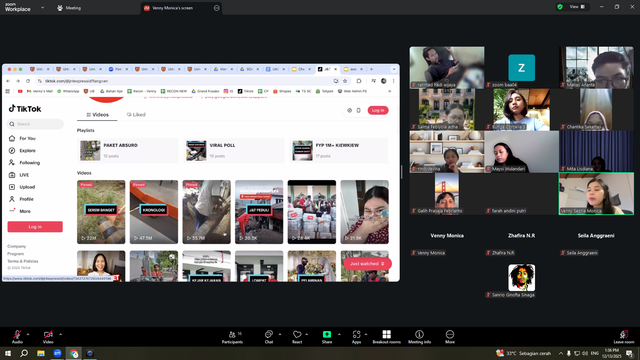
Task: Open the Zoom Workplace dropdown arrow
Action: pyautogui.click(x=42, y=7)
